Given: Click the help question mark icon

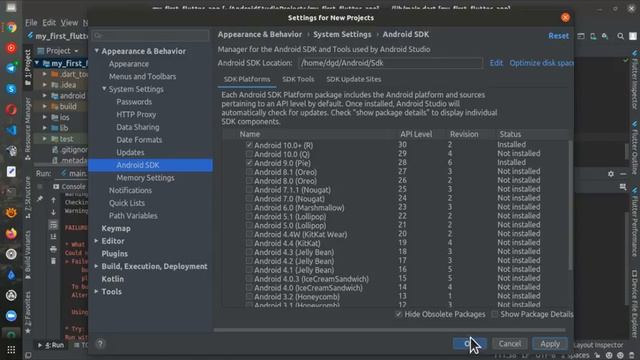Looking at the screenshot, I should (100, 344).
